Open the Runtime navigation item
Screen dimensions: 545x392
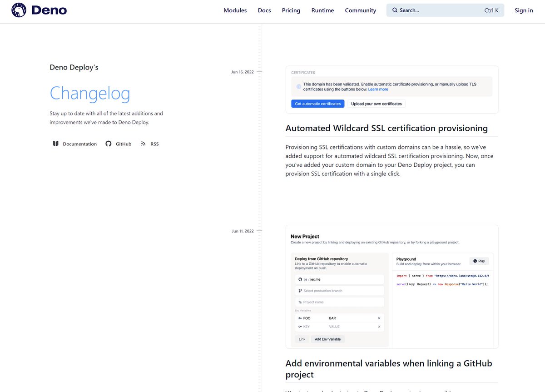pos(322,10)
